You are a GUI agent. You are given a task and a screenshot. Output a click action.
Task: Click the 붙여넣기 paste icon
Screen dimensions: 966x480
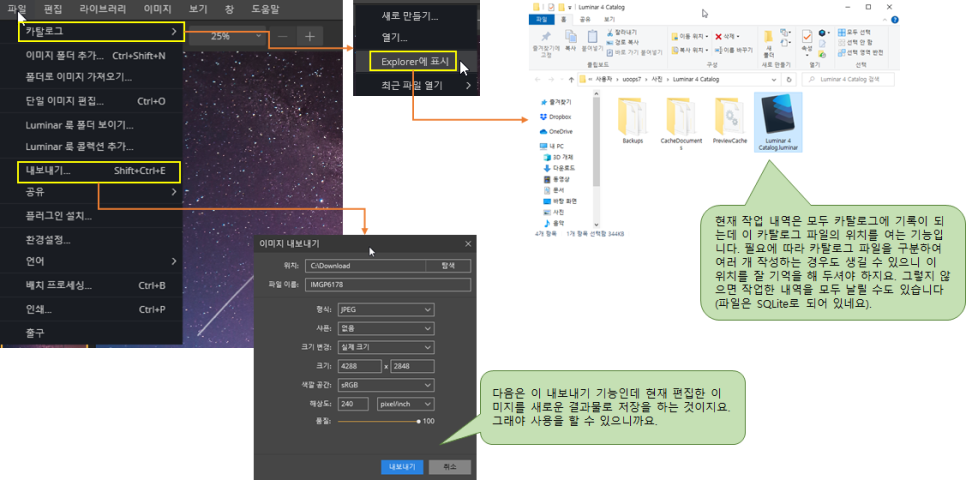(x=592, y=36)
